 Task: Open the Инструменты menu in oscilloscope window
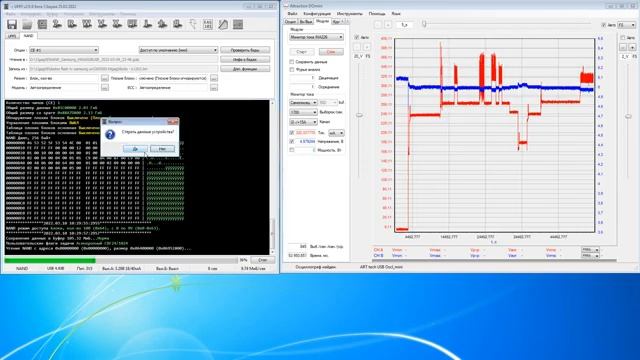coord(349,13)
